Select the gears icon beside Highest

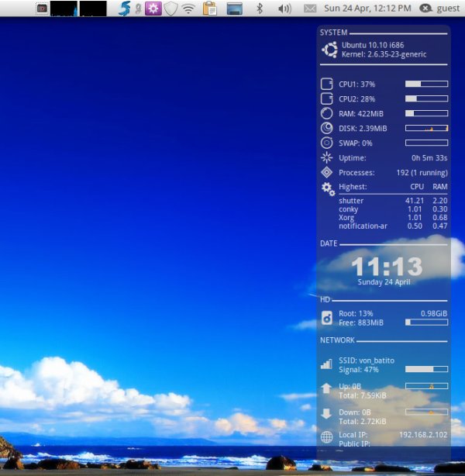[328, 189]
